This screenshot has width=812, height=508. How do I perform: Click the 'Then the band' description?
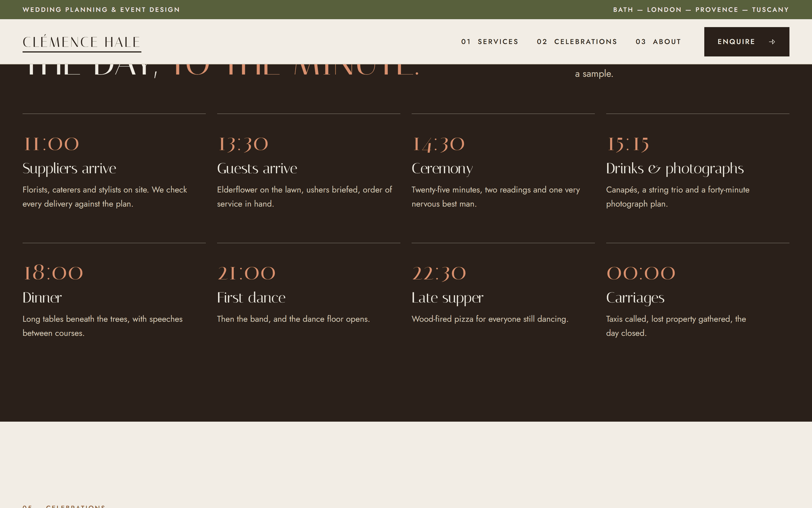tap(293, 319)
